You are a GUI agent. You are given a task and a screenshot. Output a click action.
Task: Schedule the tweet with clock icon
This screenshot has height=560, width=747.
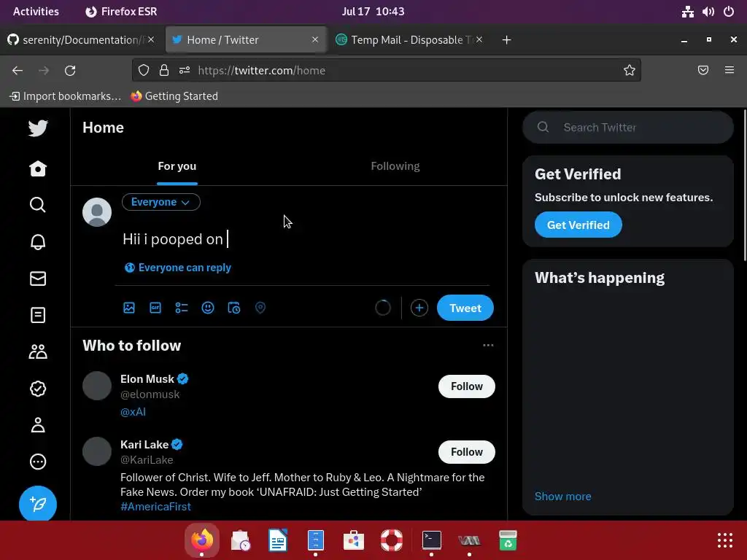point(234,308)
